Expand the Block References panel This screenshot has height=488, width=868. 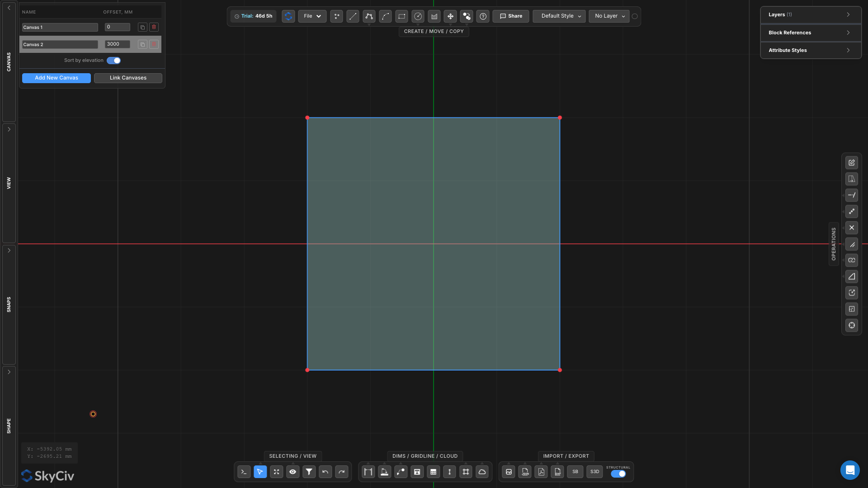coord(810,33)
